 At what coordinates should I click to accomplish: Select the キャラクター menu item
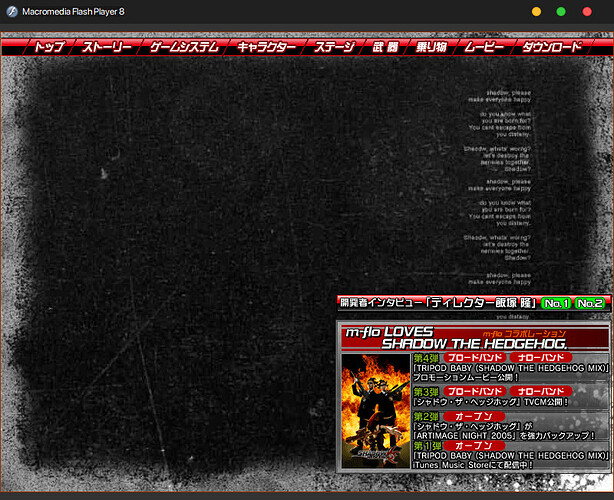[x=266, y=47]
